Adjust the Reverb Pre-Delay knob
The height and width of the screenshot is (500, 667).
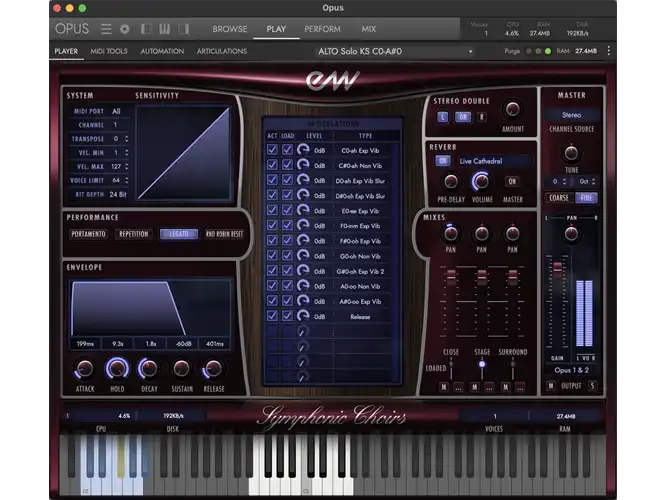pos(451,182)
